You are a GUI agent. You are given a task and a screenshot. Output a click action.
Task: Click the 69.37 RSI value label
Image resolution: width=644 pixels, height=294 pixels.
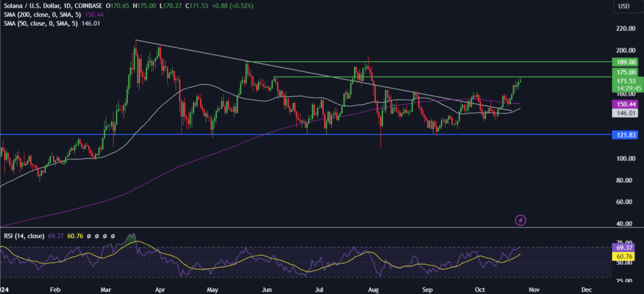click(624, 249)
